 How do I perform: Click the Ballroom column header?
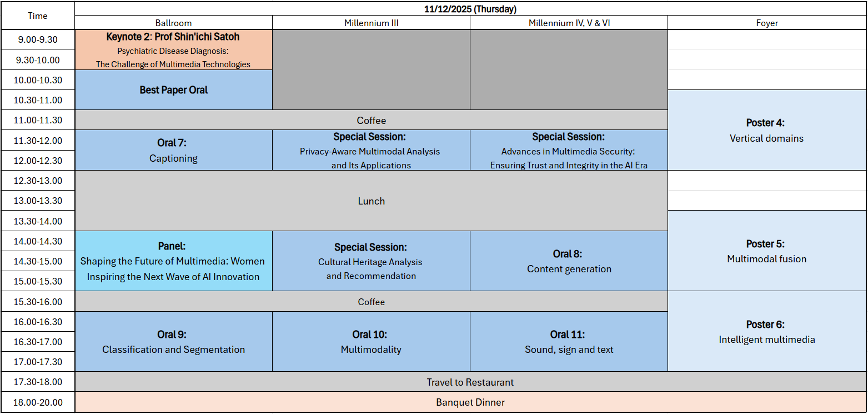[173, 23]
